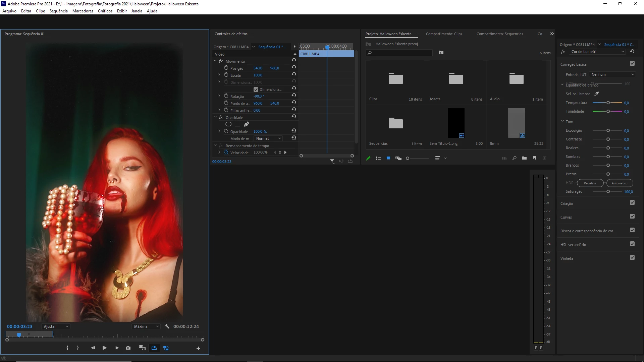Viewport: 644px width, 362px height.
Task: Switch project panel to icon view
Action: pyautogui.click(x=388, y=158)
